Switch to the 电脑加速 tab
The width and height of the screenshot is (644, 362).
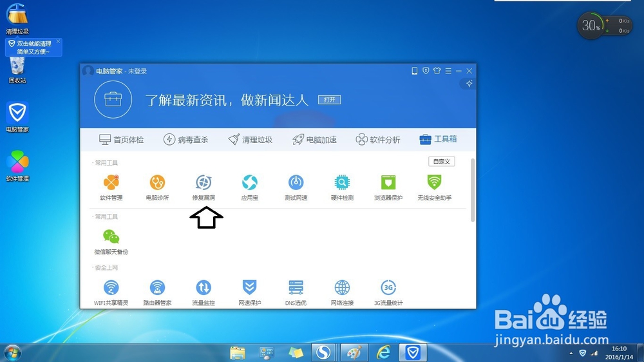click(315, 140)
